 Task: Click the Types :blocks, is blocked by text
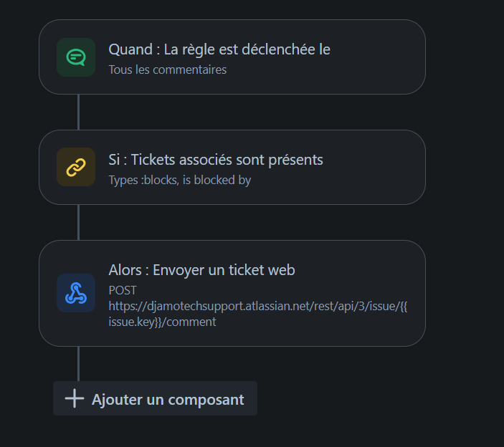pyautogui.click(x=180, y=180)
